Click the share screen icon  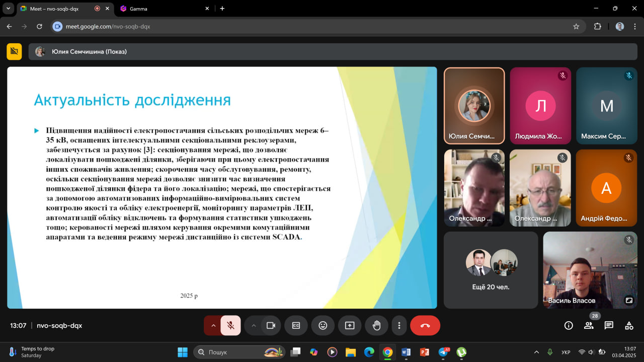click(350, 325)
